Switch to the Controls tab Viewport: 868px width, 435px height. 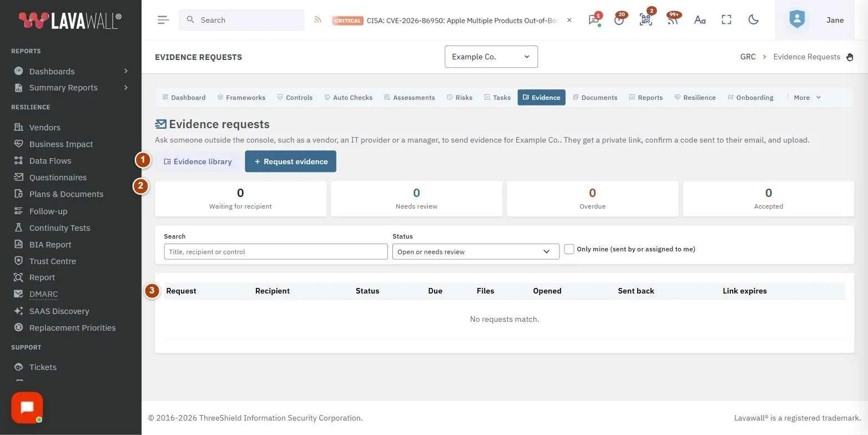point(295,97)
